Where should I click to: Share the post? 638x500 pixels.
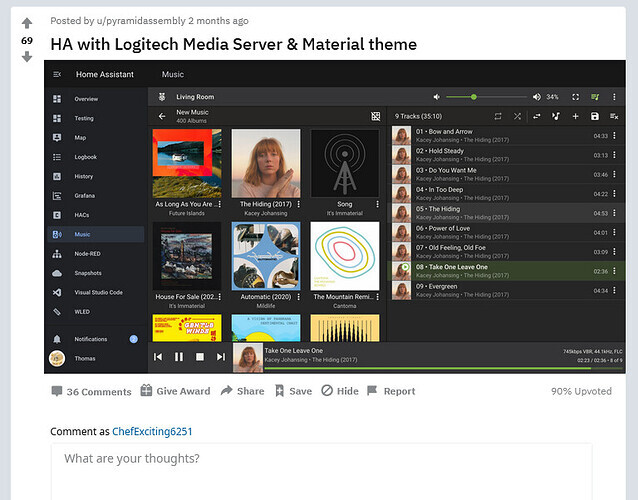click(x=243, y=391)
